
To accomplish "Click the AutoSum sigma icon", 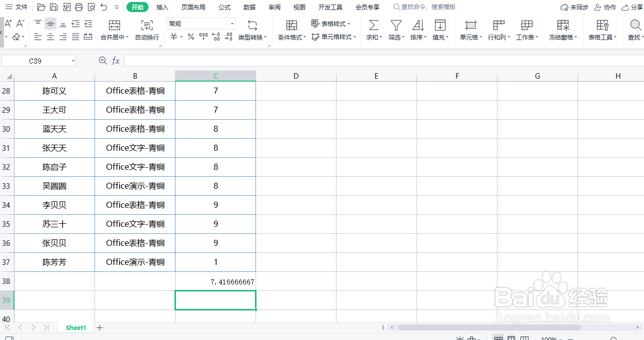I will pyautogui.click(x=373, y=25).
